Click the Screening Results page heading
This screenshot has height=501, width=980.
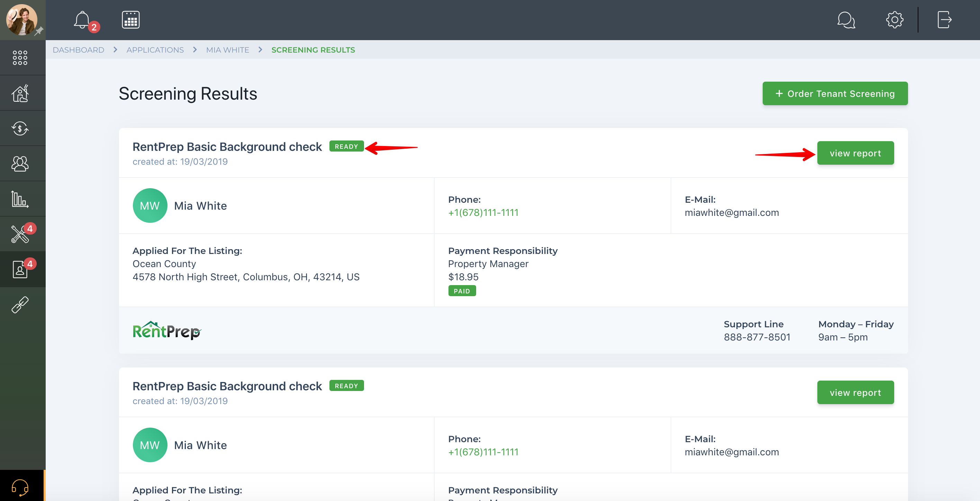pyautogui.click(x=188, y=93)
